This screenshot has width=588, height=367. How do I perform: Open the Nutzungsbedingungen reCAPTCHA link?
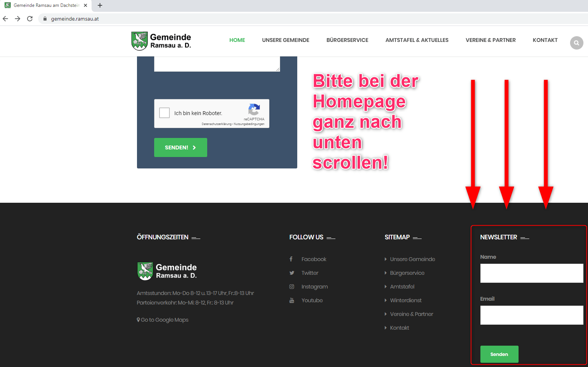coord(249,124)
